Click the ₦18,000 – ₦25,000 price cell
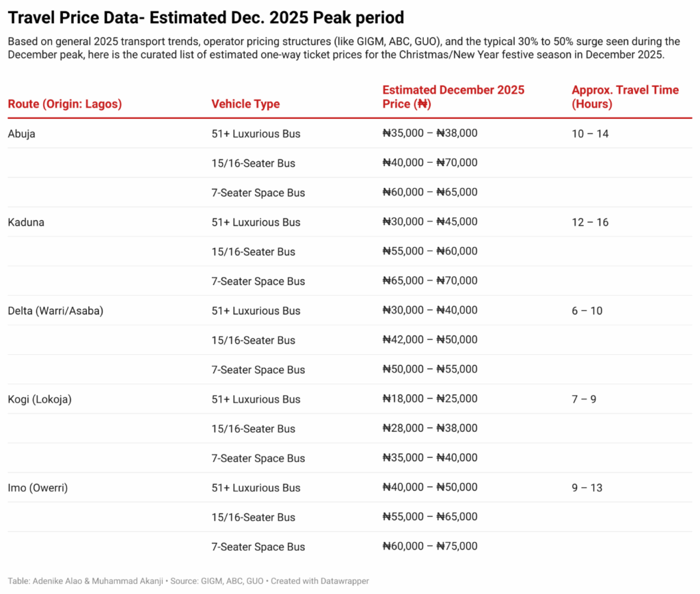Image resolution: width=700 pixels, height=594 pixels. (x=430, y=399)
